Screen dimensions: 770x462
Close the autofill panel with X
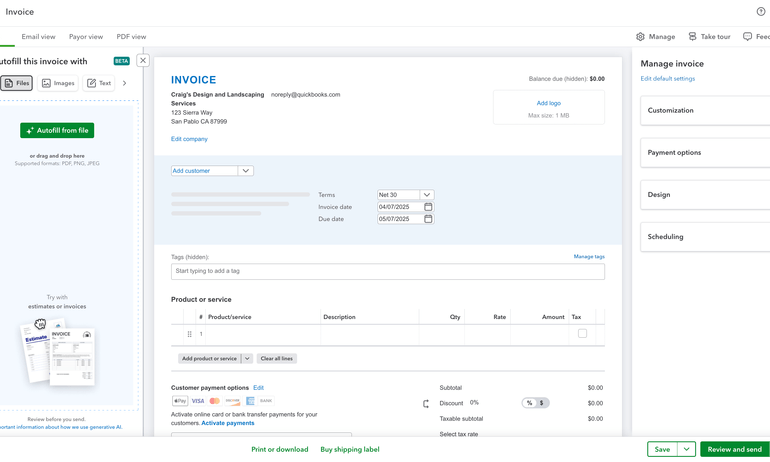point(143,61)
